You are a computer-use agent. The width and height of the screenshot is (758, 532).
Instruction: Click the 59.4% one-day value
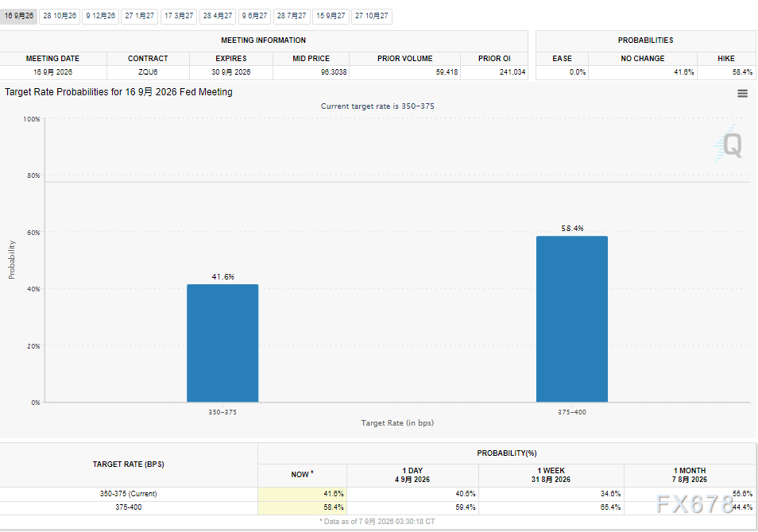pos(465,507)
